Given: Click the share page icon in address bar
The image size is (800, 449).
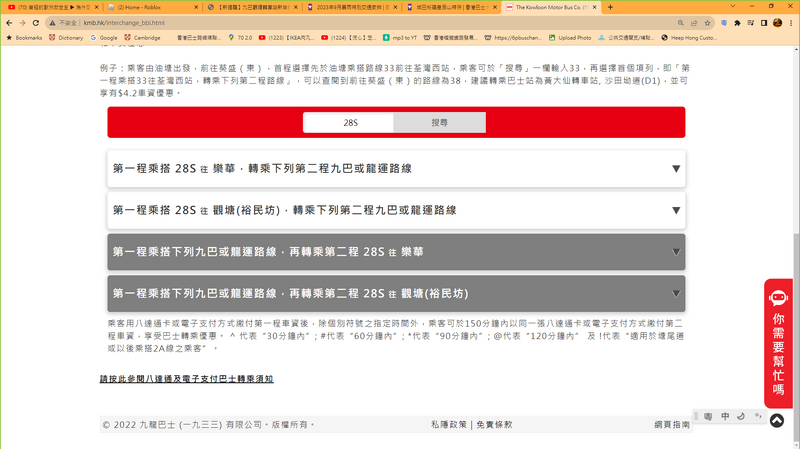Looking at the screenshot, I should click(x=694, y=23).
